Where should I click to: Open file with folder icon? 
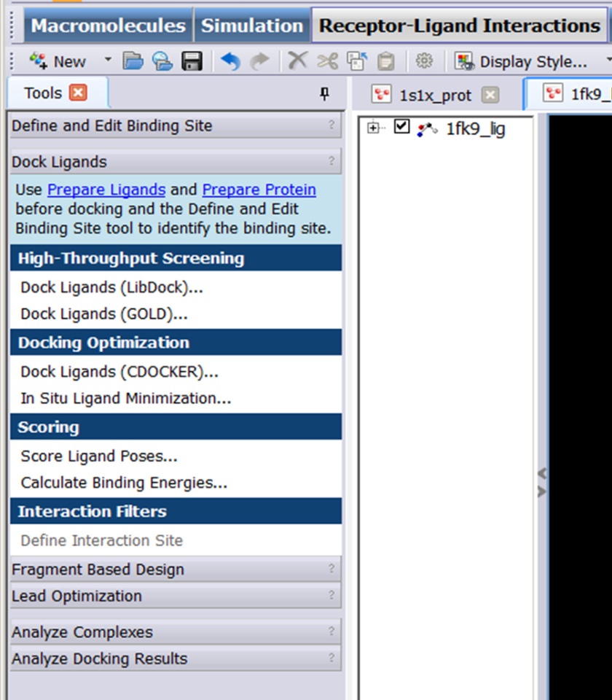(x=133, y=61)
